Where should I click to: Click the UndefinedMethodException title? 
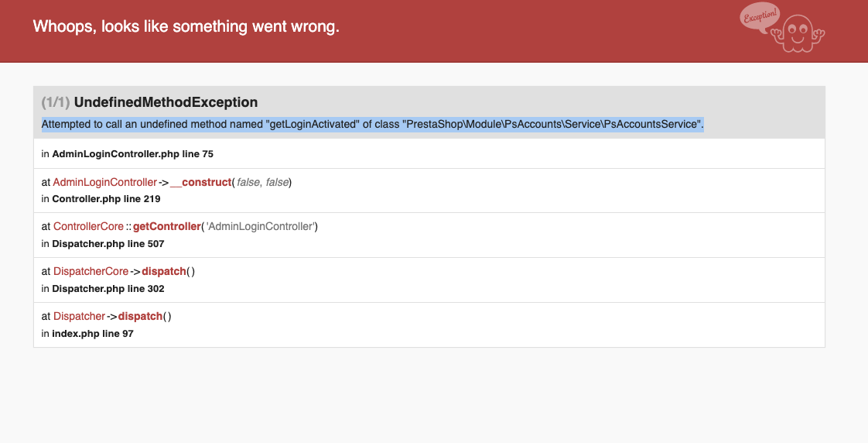click(x=166, y=102)
